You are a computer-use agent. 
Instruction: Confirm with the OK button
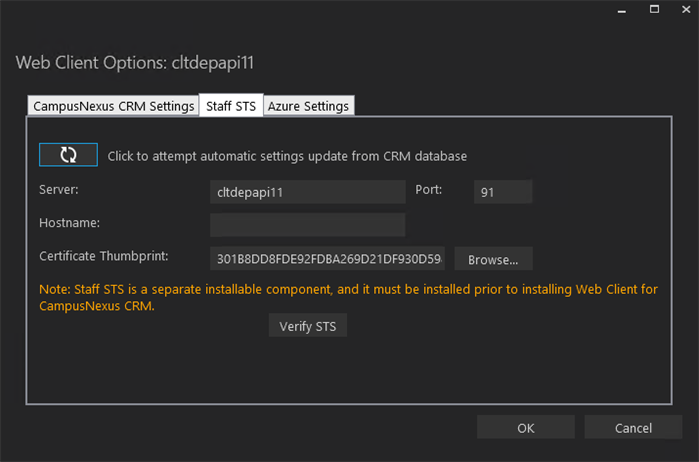[526, 428]
